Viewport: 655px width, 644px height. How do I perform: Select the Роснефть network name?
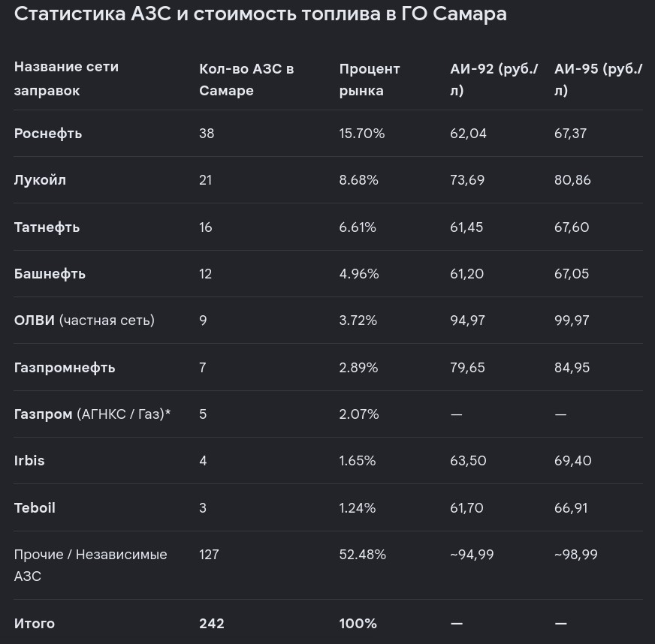pos(48,133)
